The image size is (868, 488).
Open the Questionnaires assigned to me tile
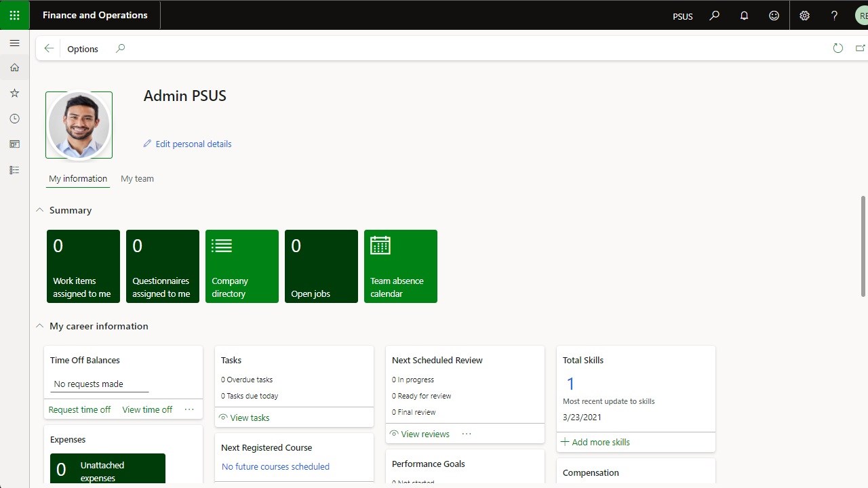(163, 266)
